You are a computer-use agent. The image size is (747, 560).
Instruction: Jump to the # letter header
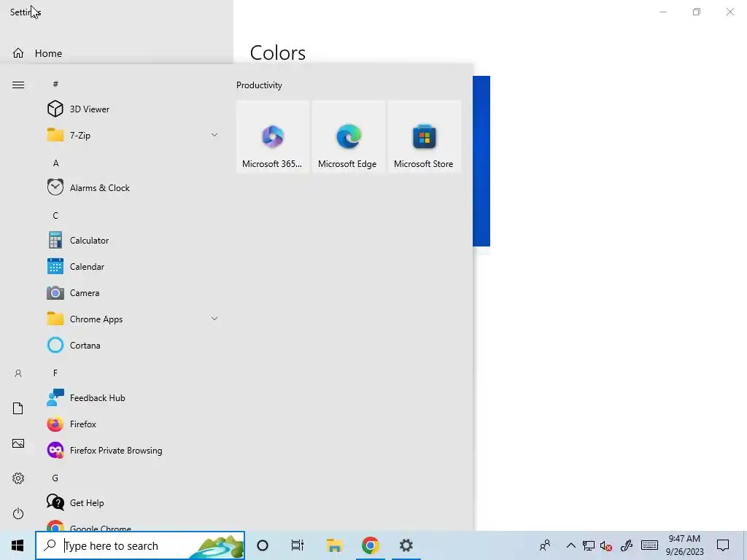coord(55,84)
